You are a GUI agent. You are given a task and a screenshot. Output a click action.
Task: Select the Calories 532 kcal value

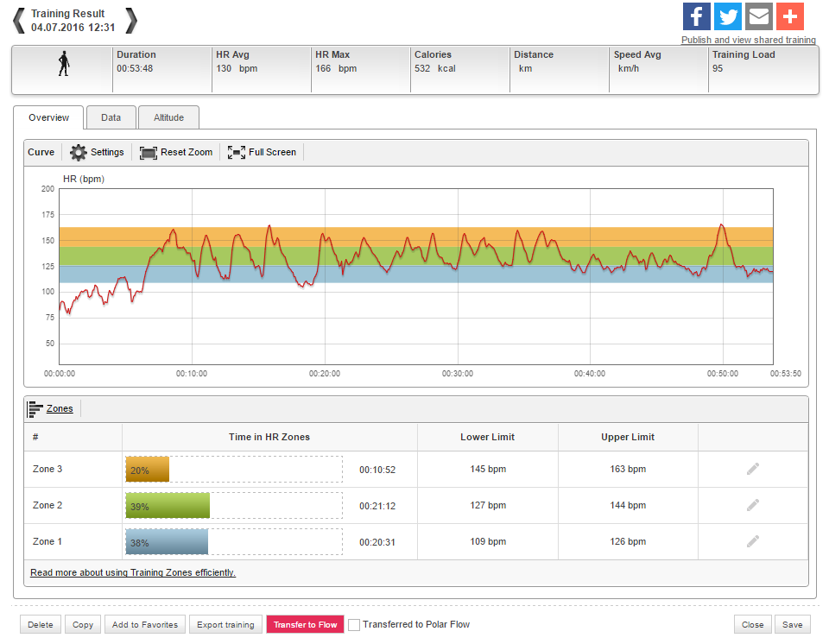click(x=435, y=68)
